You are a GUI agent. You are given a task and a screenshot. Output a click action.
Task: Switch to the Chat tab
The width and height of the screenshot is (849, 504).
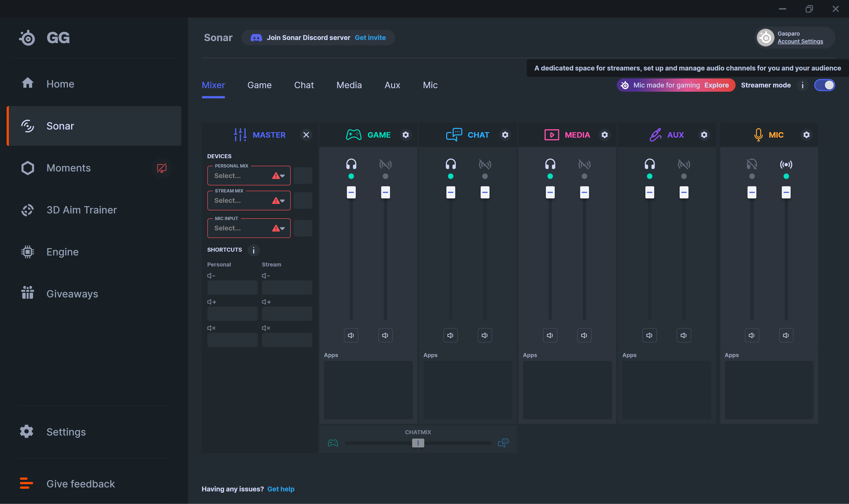point(304,85)
